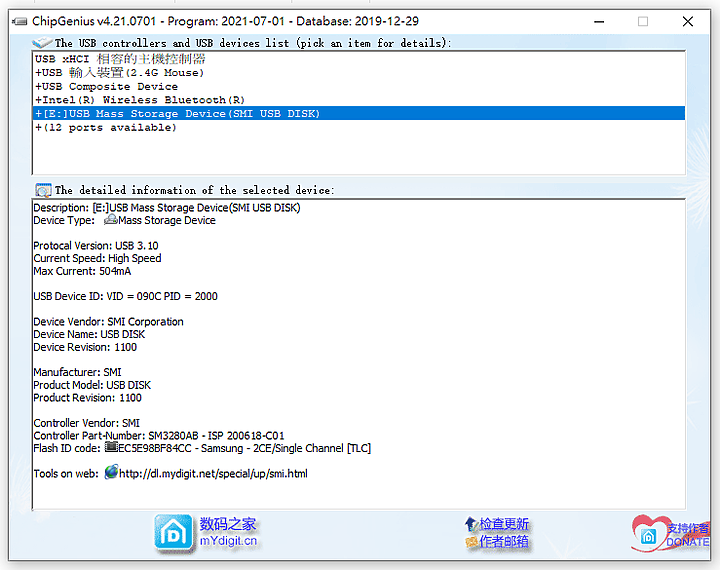Click the arrow icon beside 检查更新
720x570 pixels.
pos(471,524)
